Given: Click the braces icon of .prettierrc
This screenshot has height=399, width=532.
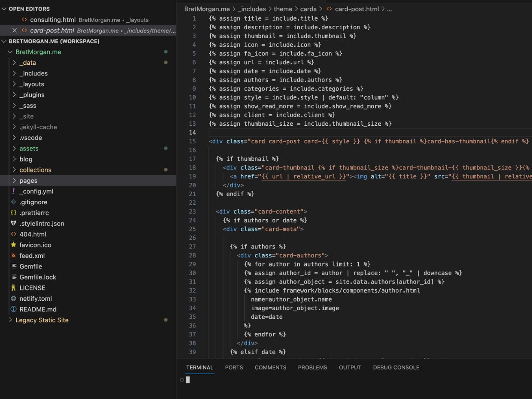Looking at the screenshot, I should [13, 212].
